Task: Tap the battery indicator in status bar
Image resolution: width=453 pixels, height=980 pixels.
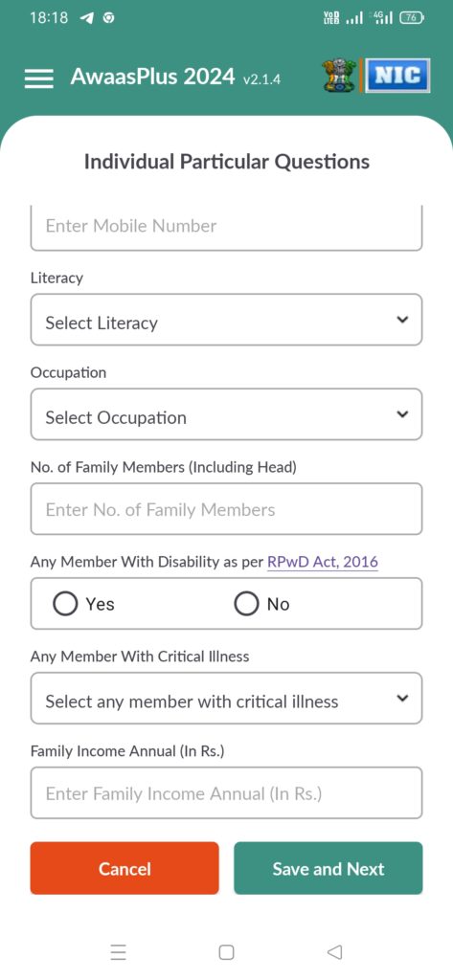Action: pyautogui.click(x=412, y=18)
